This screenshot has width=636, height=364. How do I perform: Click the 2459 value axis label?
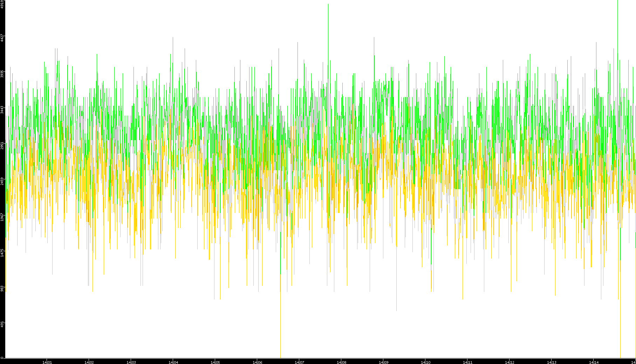click(2, 181)
